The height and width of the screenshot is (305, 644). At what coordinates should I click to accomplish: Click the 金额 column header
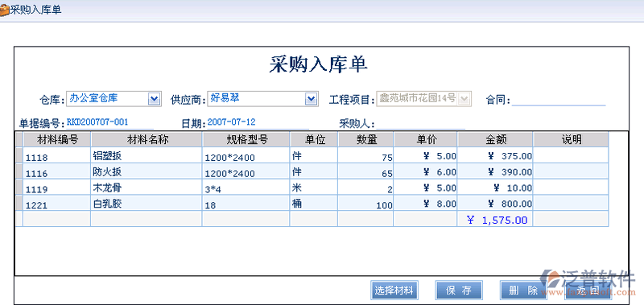(x=495, y=139)
